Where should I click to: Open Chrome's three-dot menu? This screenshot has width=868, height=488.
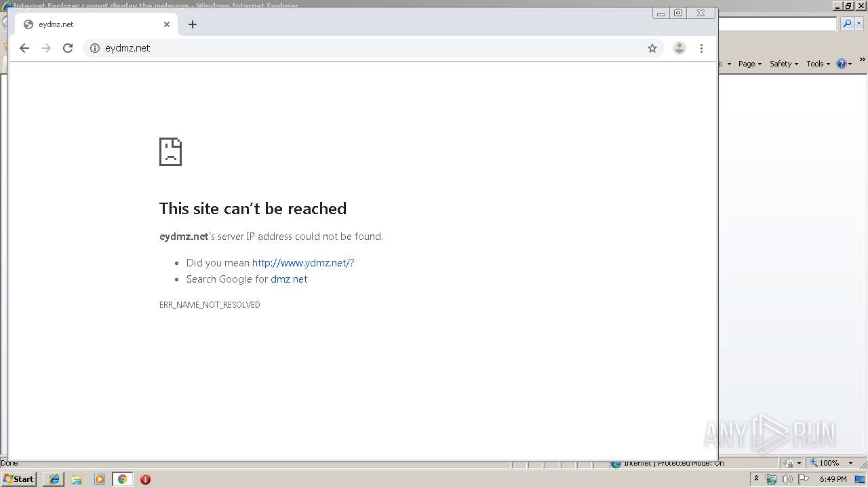tap(701, 48)
